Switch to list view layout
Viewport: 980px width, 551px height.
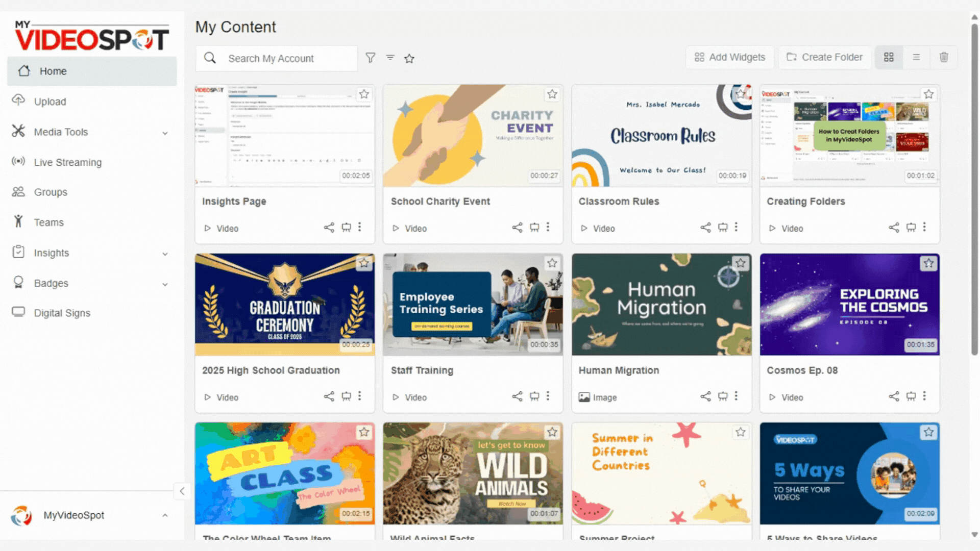pos(916,57)
